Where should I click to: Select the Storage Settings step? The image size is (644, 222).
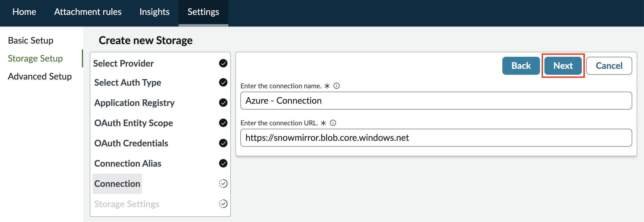coord(127,204)
